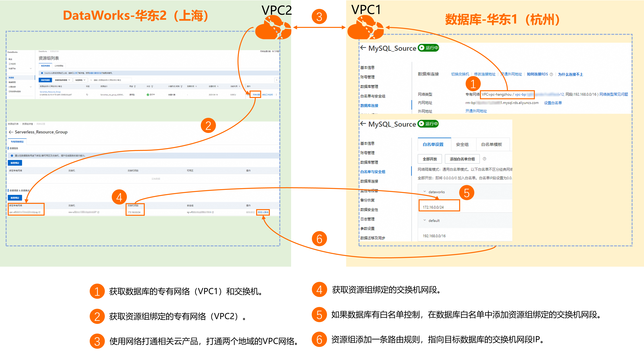
Task: Open external link icon next to vsw-u switch
Action: pyautogui.click(x=98, y=212)
